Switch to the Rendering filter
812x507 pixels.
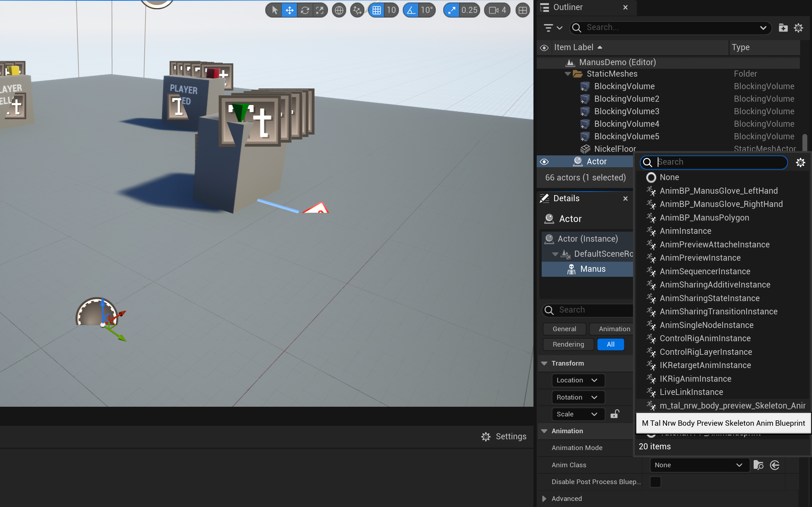click(x=568, y=344)
